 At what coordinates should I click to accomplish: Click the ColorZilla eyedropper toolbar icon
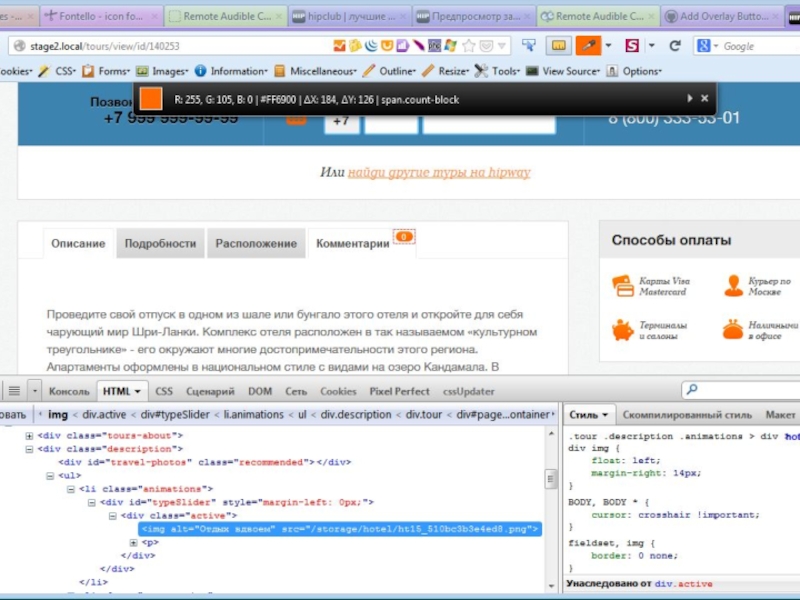coord(589,46)
